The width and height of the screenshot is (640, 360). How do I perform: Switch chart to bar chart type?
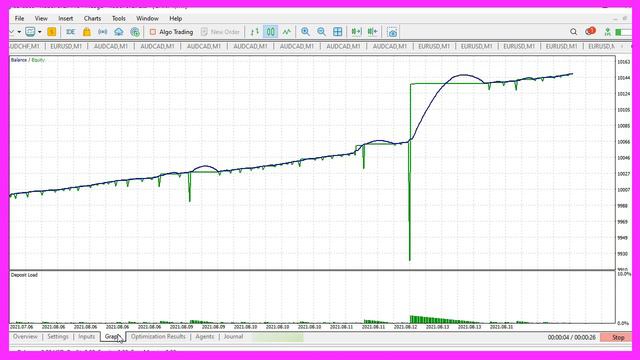tap(255, 32)
